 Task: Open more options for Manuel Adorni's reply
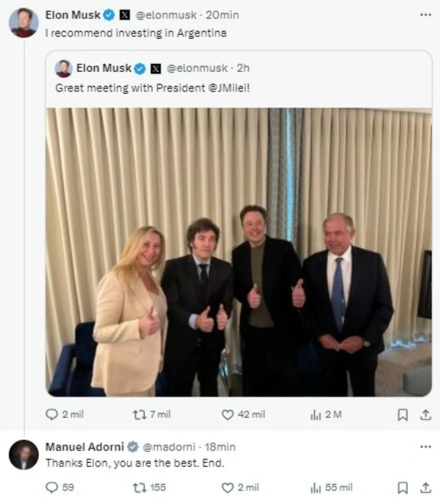click(x=425, y=447)
